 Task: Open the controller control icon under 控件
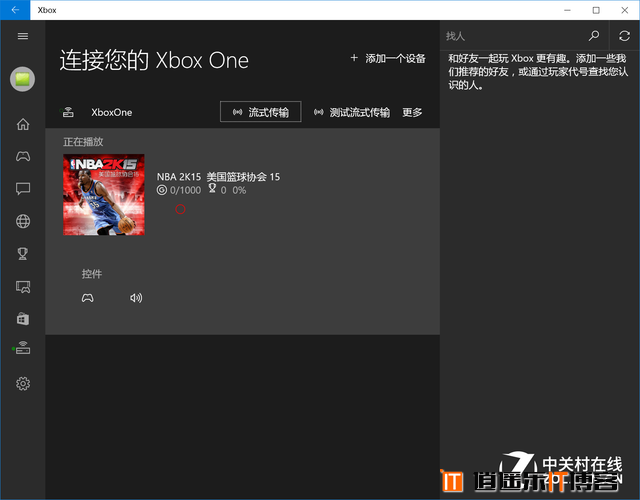click(x=87, y=298)
